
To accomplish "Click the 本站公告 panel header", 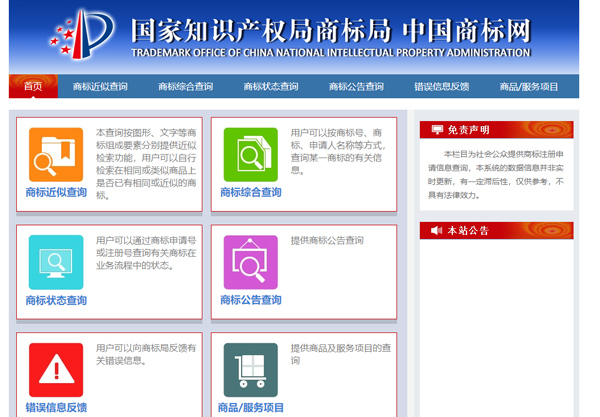I will point(496,231).
